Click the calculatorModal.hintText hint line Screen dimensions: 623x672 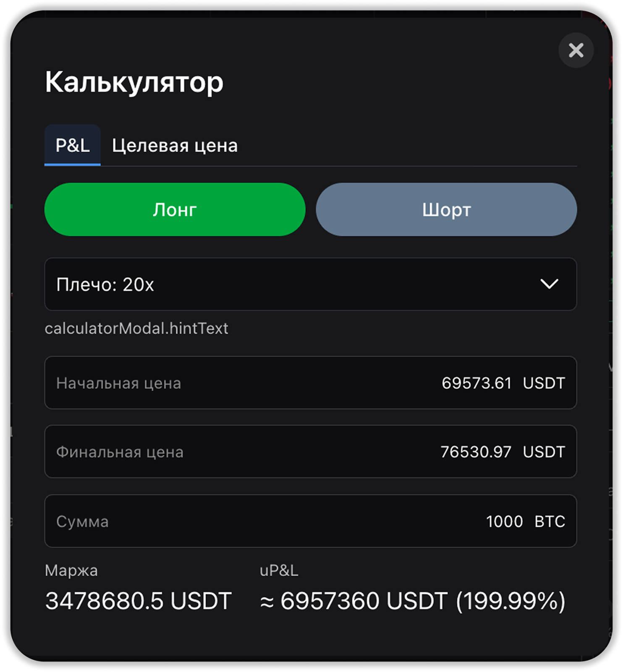pos(136,328)
